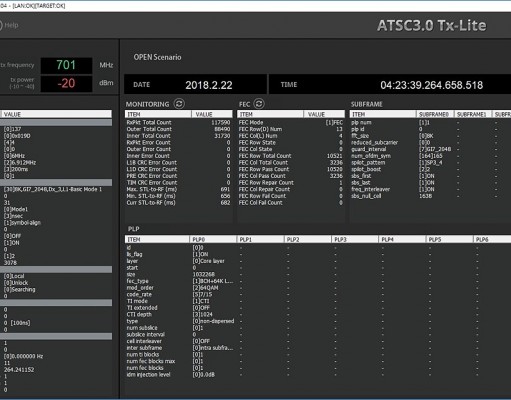Click the PLP code_rate row
This screenshot has height=400, width=511.
coord(318,294)
